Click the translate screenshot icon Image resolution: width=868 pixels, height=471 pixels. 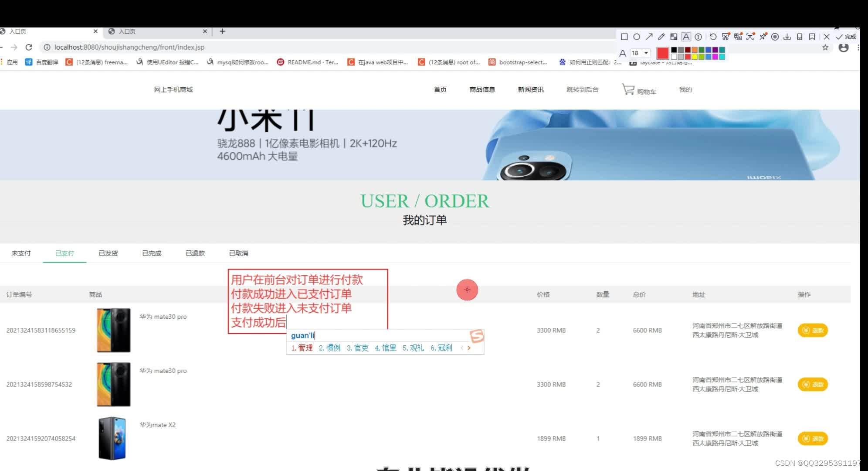(x=738, y=37)
